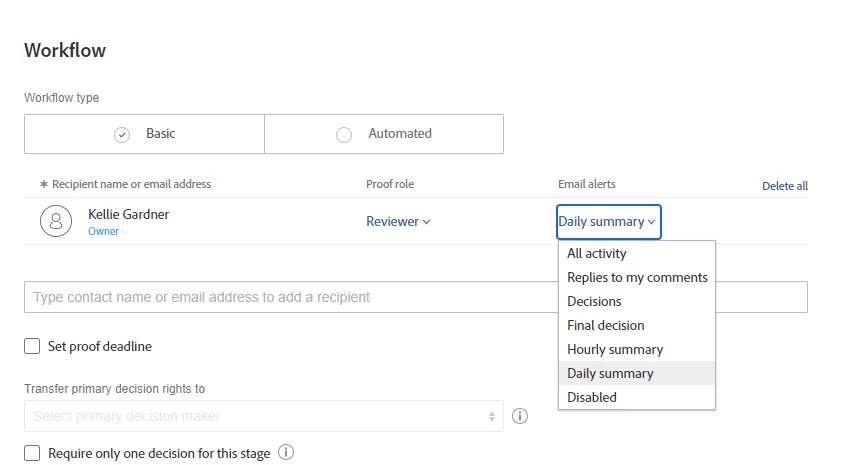Open the Reviewer proof role dropdown
The image size is (845, 465).
click(x=398, y=221)
